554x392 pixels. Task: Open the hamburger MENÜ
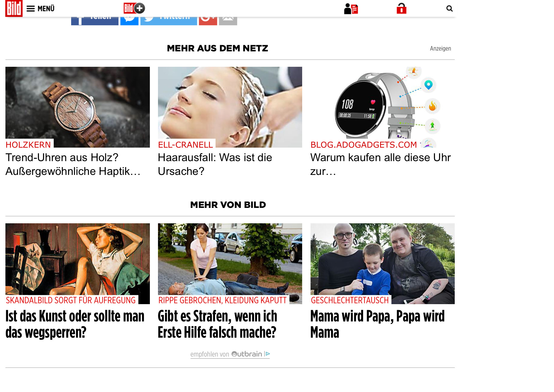coord(41,9)
